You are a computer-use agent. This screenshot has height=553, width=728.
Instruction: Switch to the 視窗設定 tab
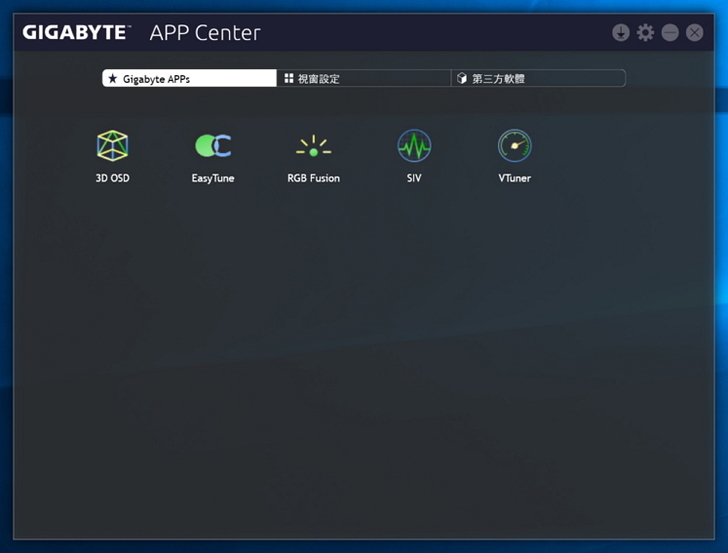point(364,78)
